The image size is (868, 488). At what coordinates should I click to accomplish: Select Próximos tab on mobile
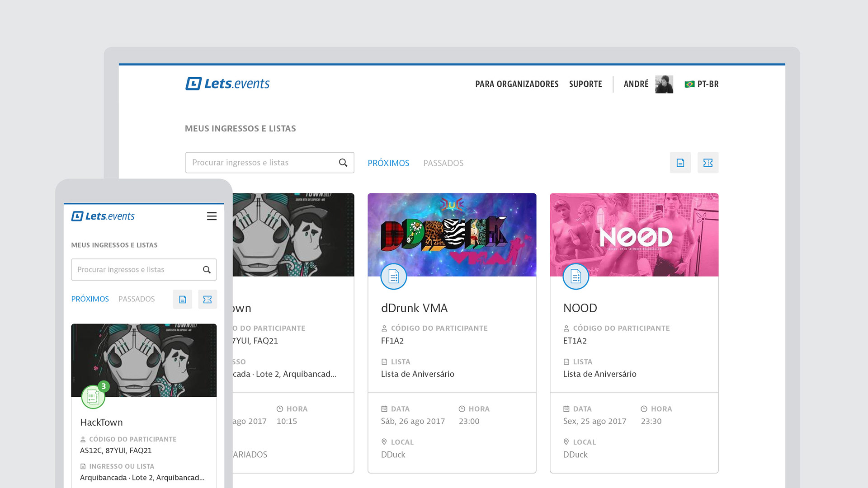[90, 299]
